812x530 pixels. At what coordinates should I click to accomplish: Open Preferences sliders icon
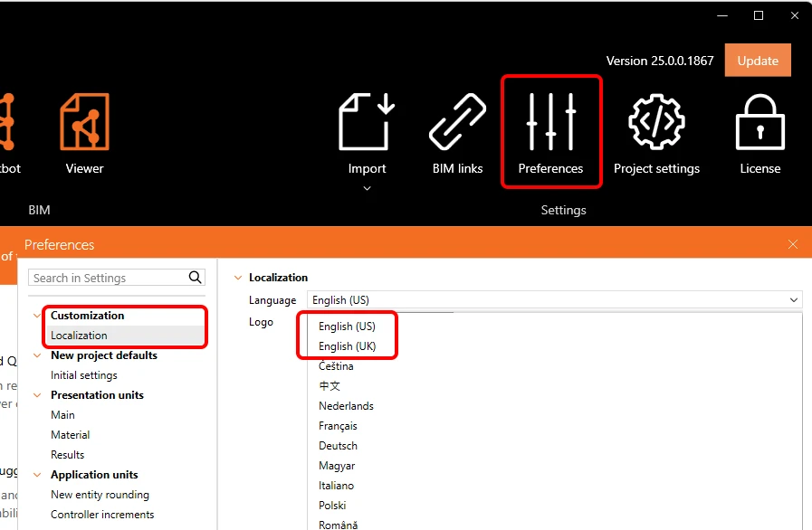point(551,122)
